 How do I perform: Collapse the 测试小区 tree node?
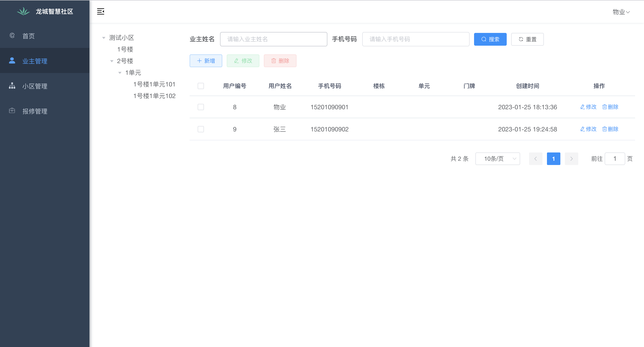pos(104,38)
